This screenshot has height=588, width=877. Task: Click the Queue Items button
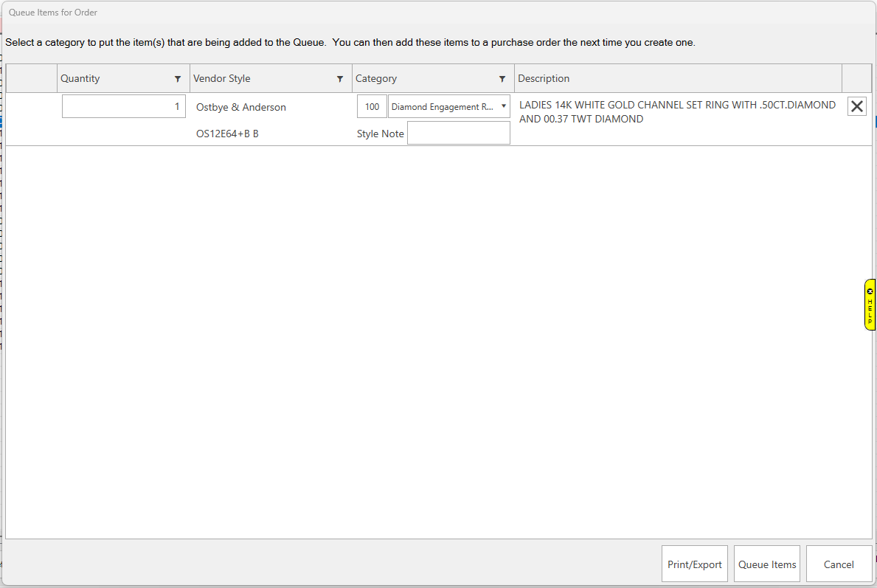(x=767, y=564)
